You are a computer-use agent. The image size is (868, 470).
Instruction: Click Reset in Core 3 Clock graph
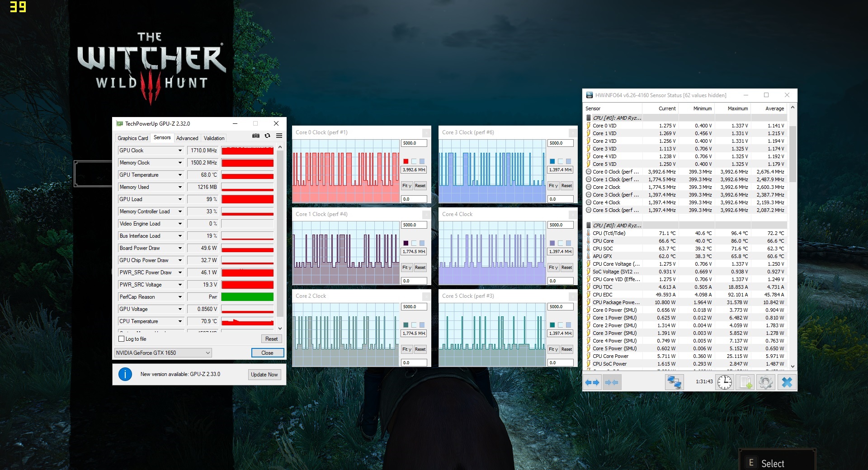point(567,186)
